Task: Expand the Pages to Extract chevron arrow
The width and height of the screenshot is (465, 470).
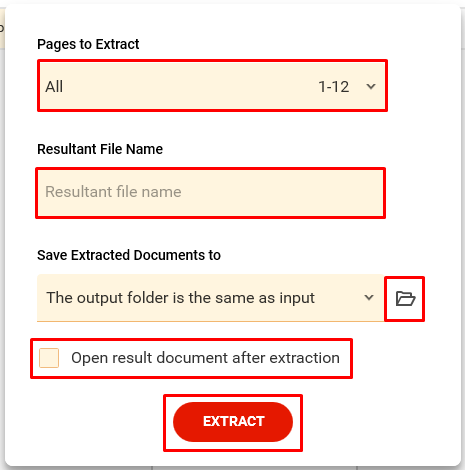Action: pyautogui.click(x=371, y=87)
